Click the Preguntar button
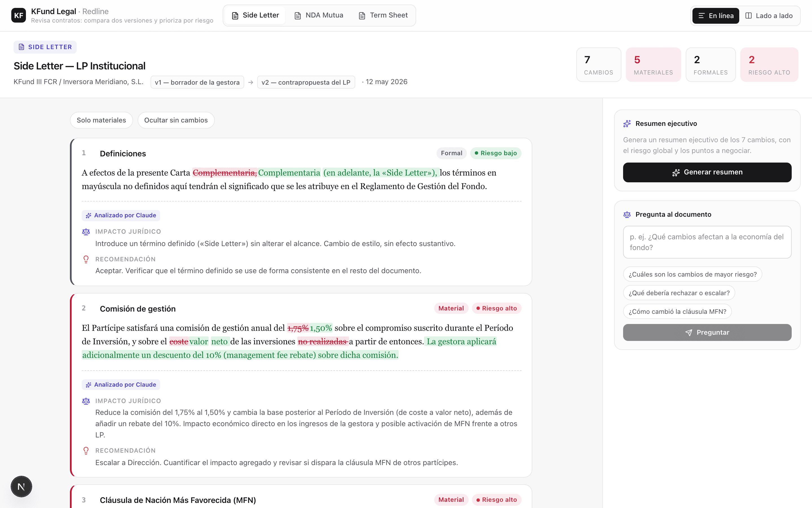The image size is (812, 508). point(707,333)
